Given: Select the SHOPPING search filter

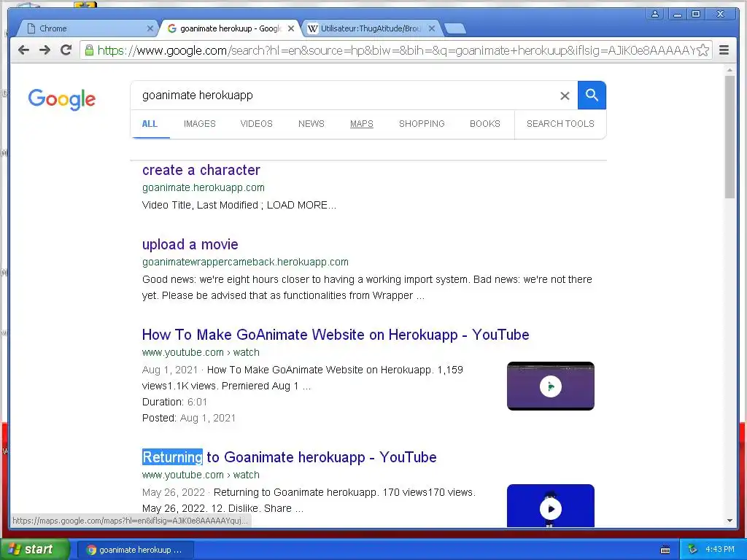Looking at the screenshot, I should coord(422,124).
